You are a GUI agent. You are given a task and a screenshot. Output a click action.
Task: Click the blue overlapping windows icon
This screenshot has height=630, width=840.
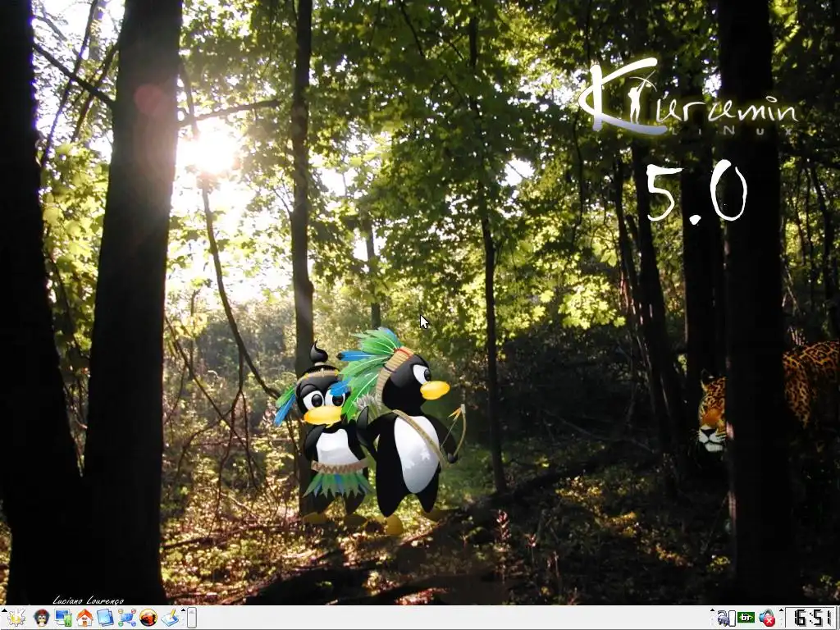point(106,619)
